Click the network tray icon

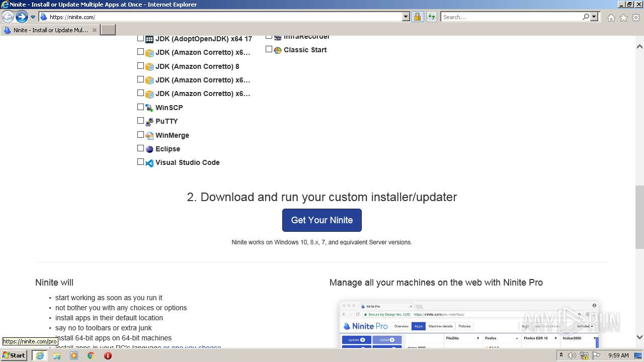(x=584, y=355)
